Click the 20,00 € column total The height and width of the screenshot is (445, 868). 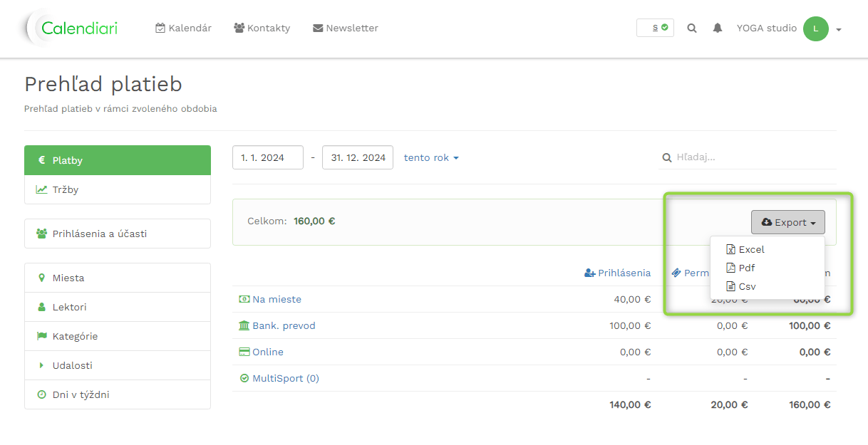pyautogui.click(x=730, y=404)
